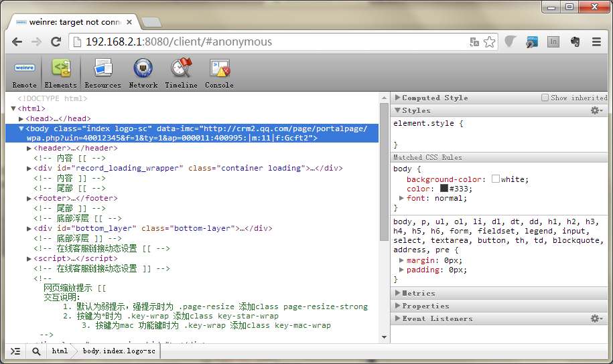
Task: Click the html breadcrumb item
Action: click(60, 351)
